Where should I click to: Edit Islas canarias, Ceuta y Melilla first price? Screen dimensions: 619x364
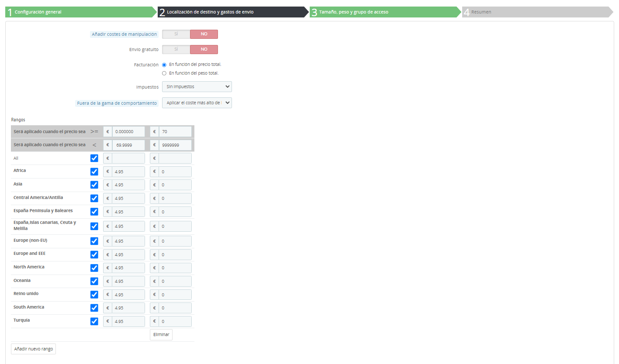point(128,226)
